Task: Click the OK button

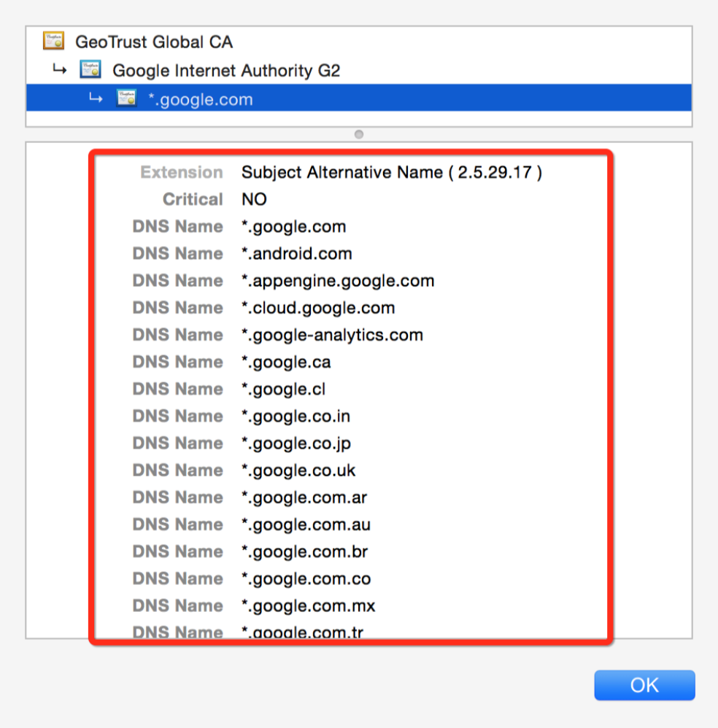Action: pyautogui.click(x=644, y=685)
